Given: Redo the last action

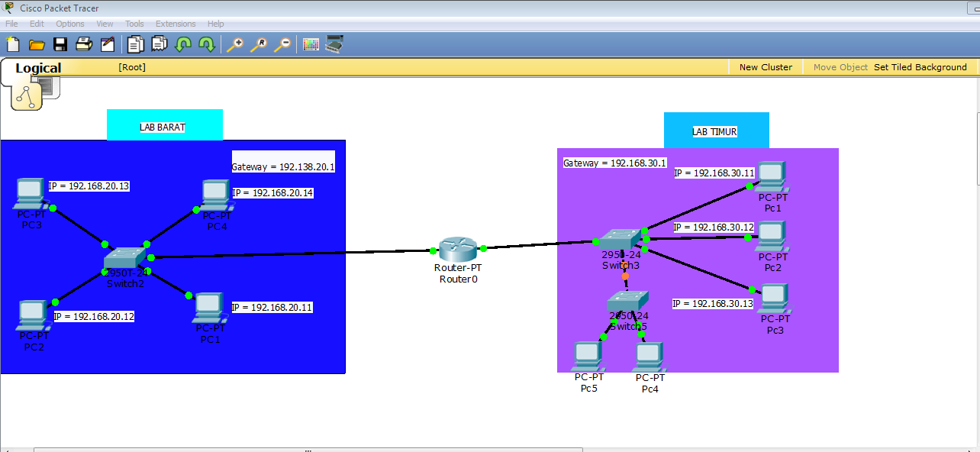Looking at the screenshot, I should (x=206, y=44).
